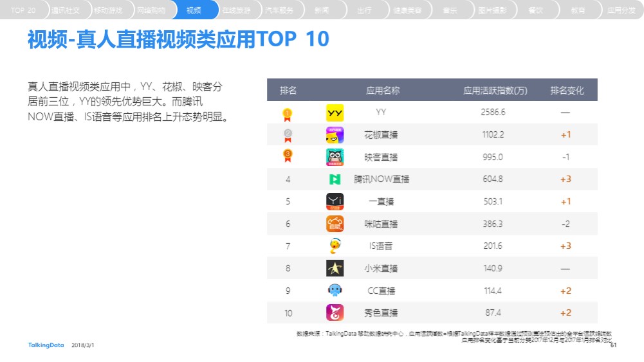Image resolution: width=644 pixels, height=362 pixels.
Task: Click the page number 61
Action: 613,345
